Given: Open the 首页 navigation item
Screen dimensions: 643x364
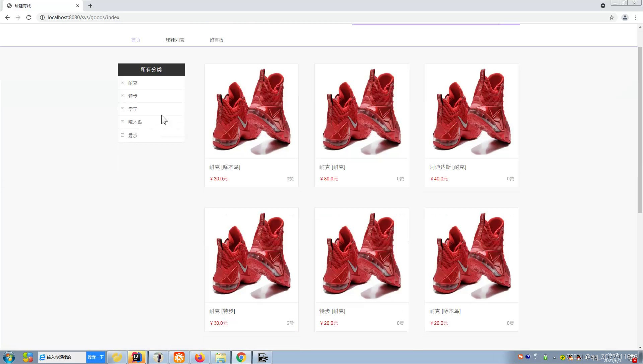Looking at the screenshot, I should (x=136, y=40).
